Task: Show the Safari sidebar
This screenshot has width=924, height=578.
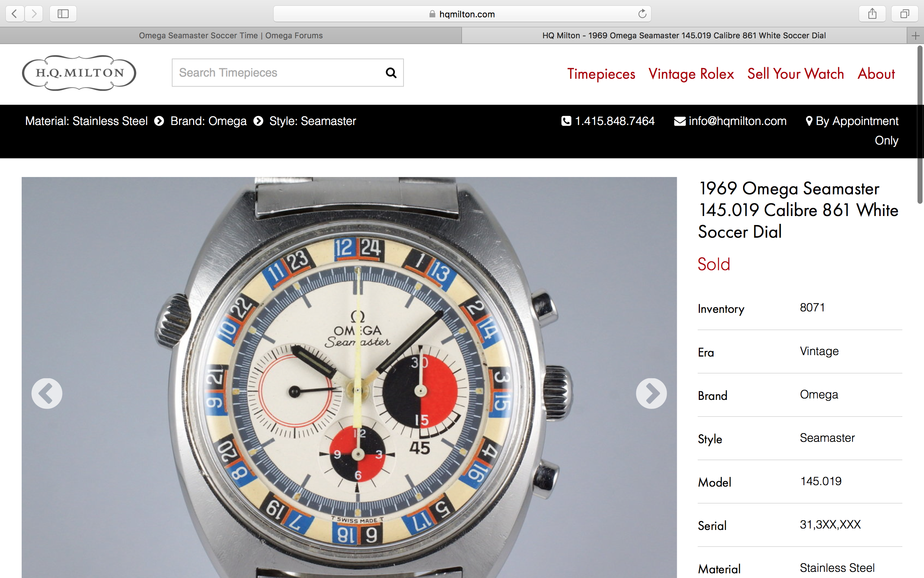Action: (x=63, y=14)
